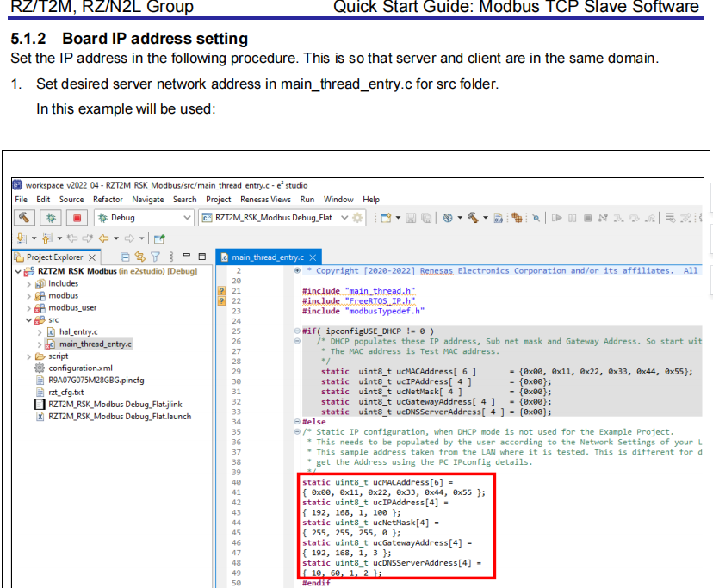Enable Link with Editor in Project Explorer
The width and height of the screenshot is (713, 588).
tap(139, 257)
